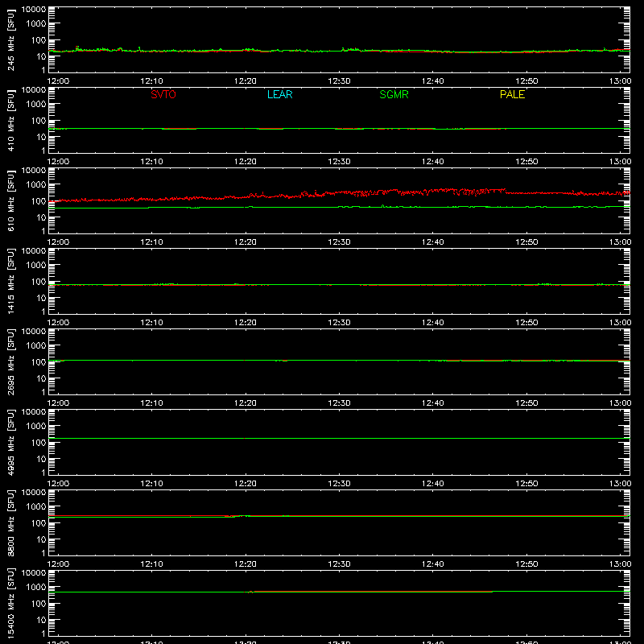Viewport: 644px width, 644px height.
Task: Select the 1415 MHz [SFU] axis title
Action: pos(10,281)
